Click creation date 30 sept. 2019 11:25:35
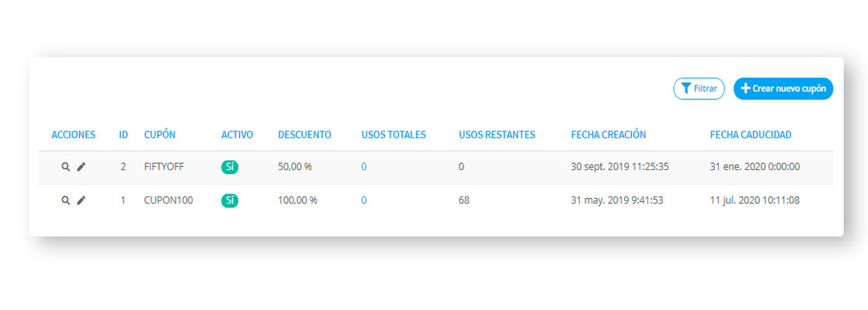868x310 pixels. coord(620,167)
